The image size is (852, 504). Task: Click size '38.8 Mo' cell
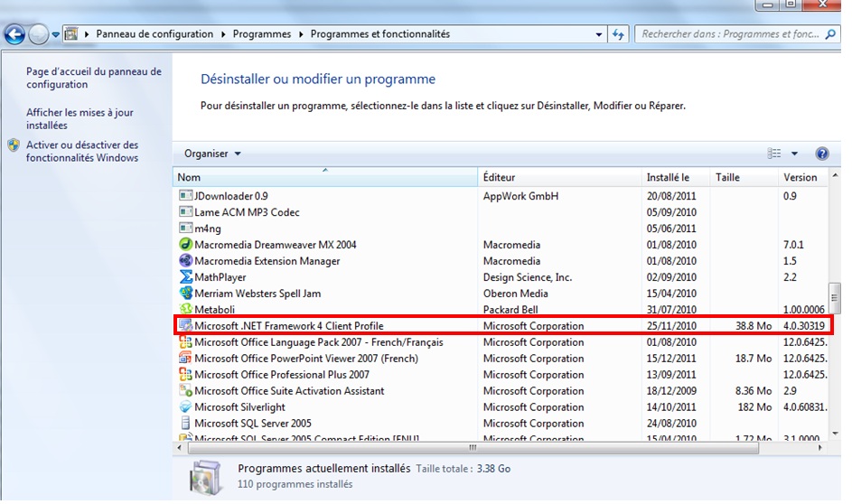[x=754, y=326]
